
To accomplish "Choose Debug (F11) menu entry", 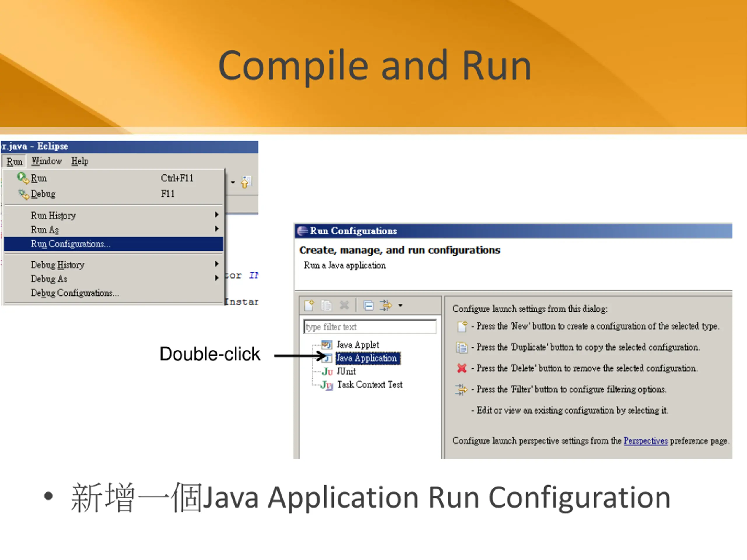I will point(114,194).
